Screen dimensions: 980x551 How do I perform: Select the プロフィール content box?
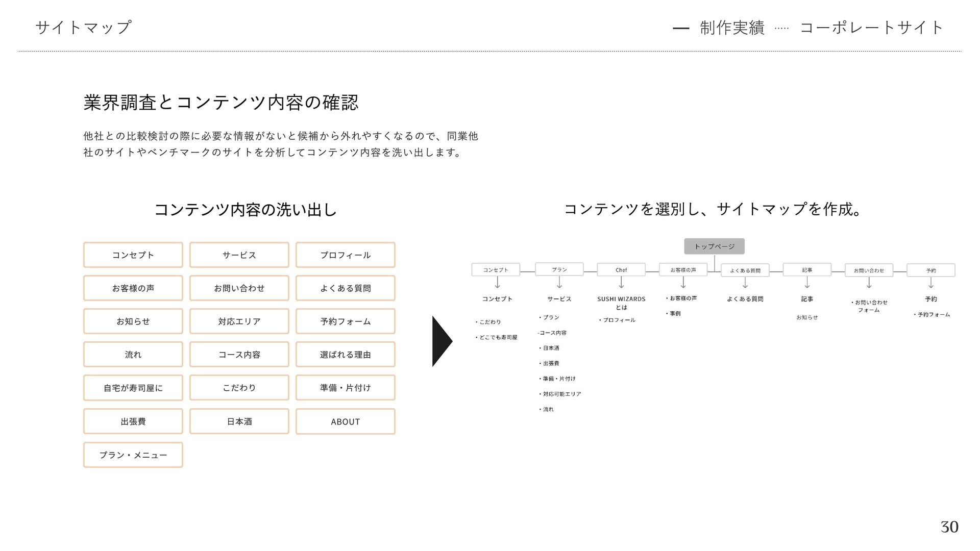coord(346,255)
